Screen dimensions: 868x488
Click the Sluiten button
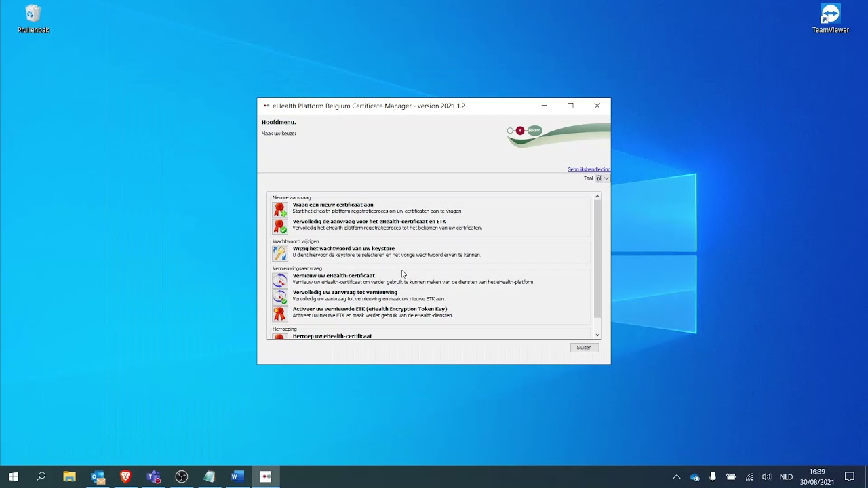pyautogui.click(x=584, y=348)
